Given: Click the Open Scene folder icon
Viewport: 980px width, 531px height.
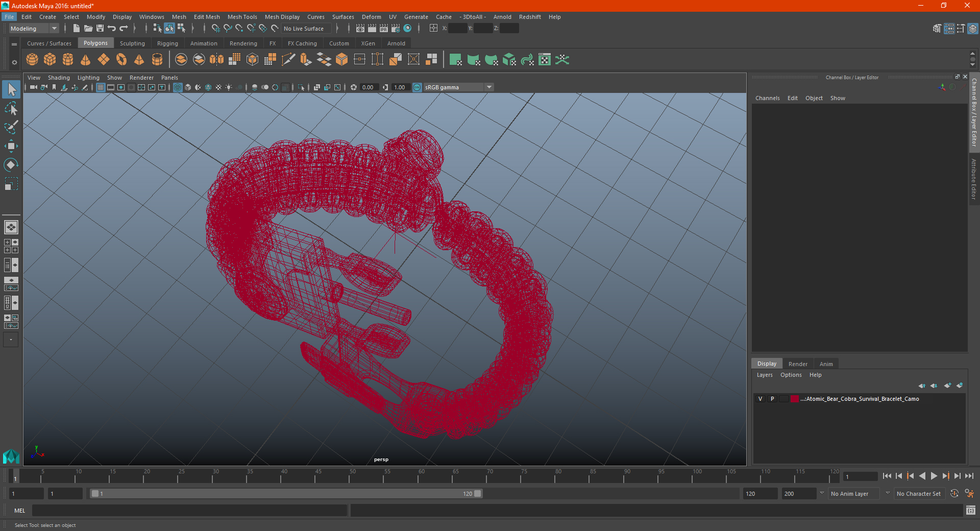Looking at the screenshot, I should [x=88, y=29].
